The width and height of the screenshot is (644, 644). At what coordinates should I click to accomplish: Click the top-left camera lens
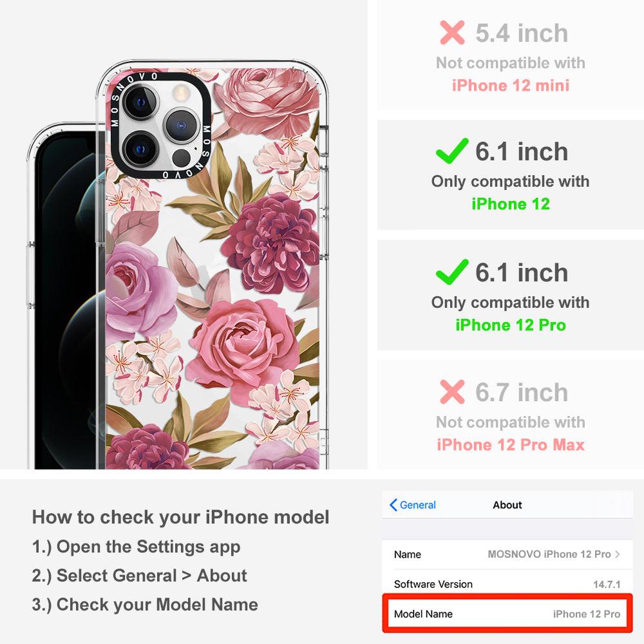140,102
